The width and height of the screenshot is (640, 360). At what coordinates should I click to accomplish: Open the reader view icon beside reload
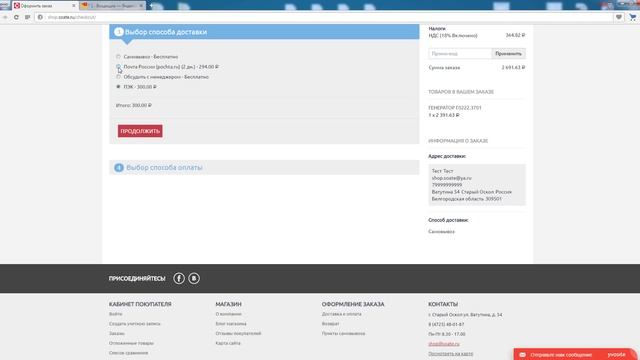[x=27, y=17]
